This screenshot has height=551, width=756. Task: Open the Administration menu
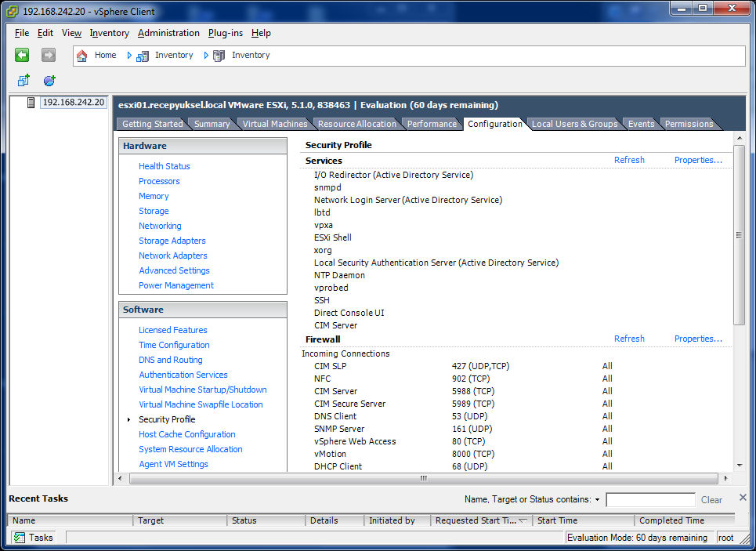click(168, 33)
